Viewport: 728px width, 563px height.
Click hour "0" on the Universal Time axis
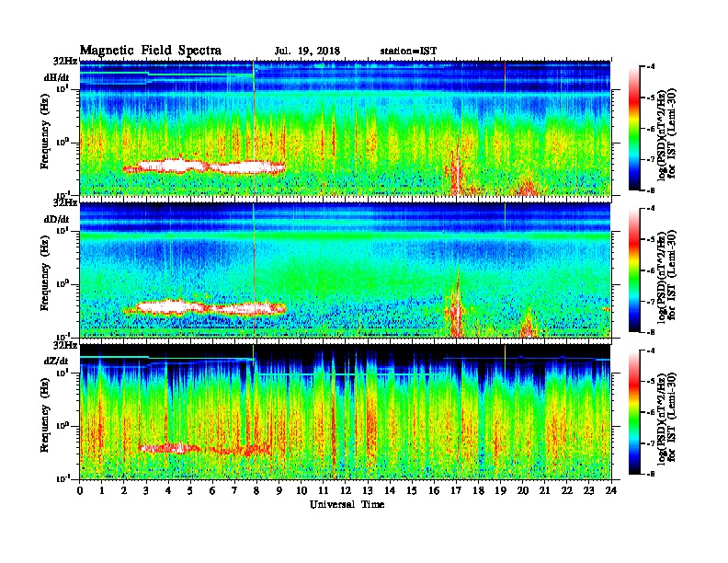point(80,491)
